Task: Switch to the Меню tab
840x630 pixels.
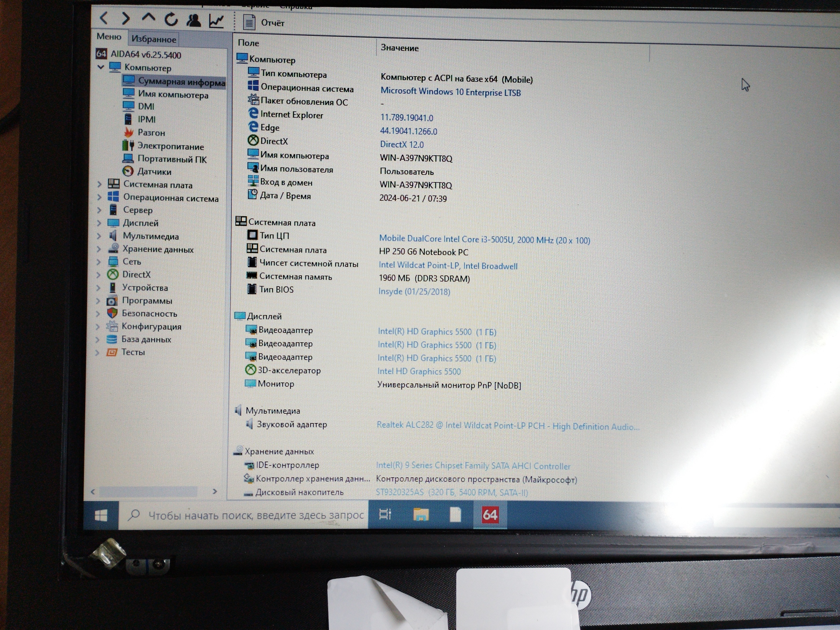Action: click(x=109, y=37)
